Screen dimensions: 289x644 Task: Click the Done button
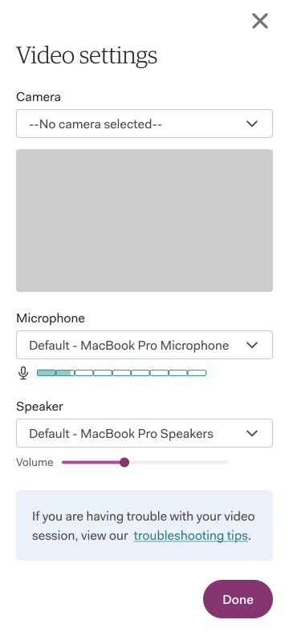(238, 599)
